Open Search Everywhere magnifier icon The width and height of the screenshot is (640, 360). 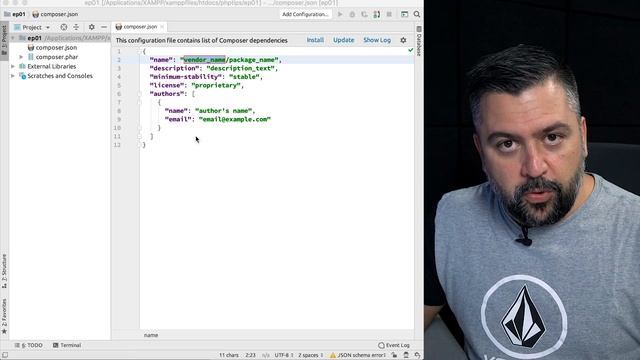(417, 14)
